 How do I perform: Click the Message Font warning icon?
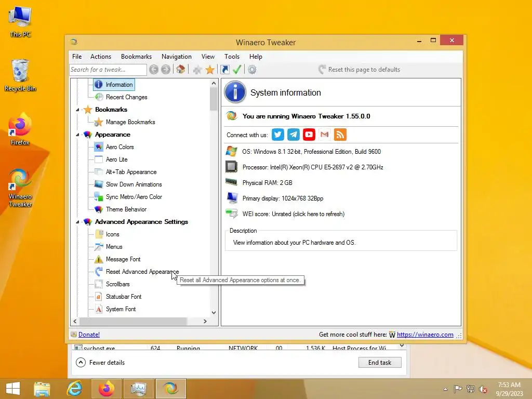pyautogui.click(x=99, y=259)
